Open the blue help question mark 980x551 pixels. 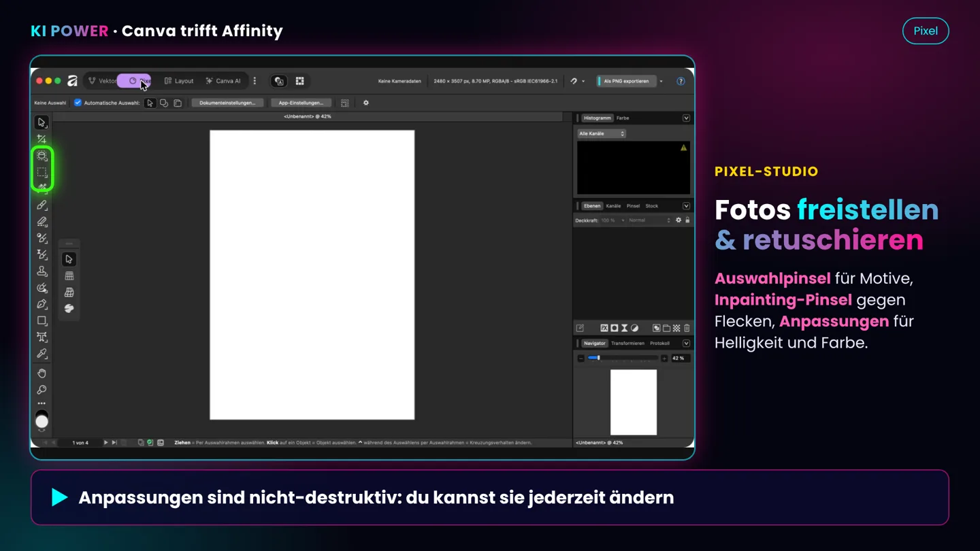(x=681, y=81)
